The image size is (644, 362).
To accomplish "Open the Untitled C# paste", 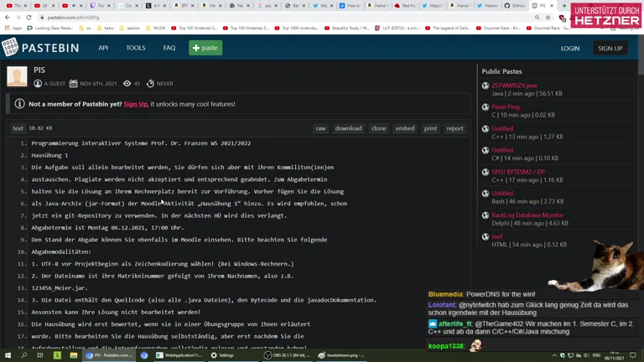I will (502, 150).
